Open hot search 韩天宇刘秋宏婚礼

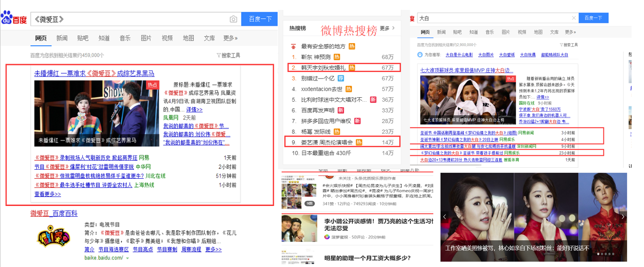point(324,67)
